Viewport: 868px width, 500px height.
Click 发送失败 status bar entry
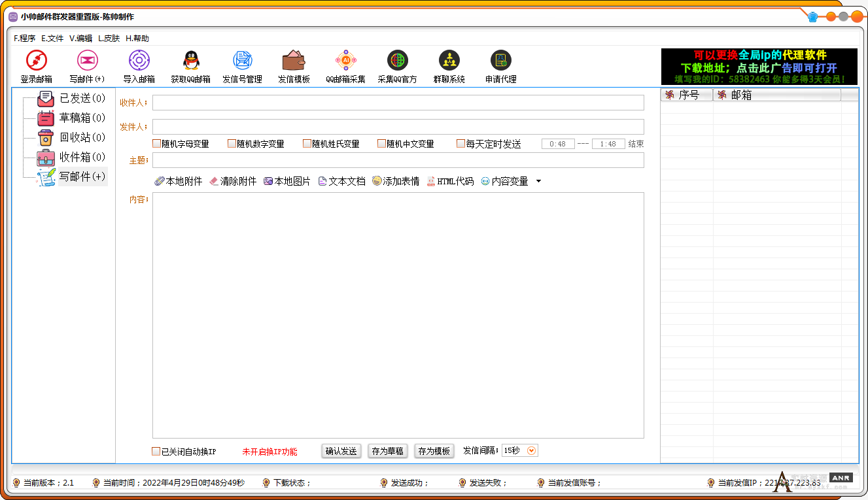(488, 483)
